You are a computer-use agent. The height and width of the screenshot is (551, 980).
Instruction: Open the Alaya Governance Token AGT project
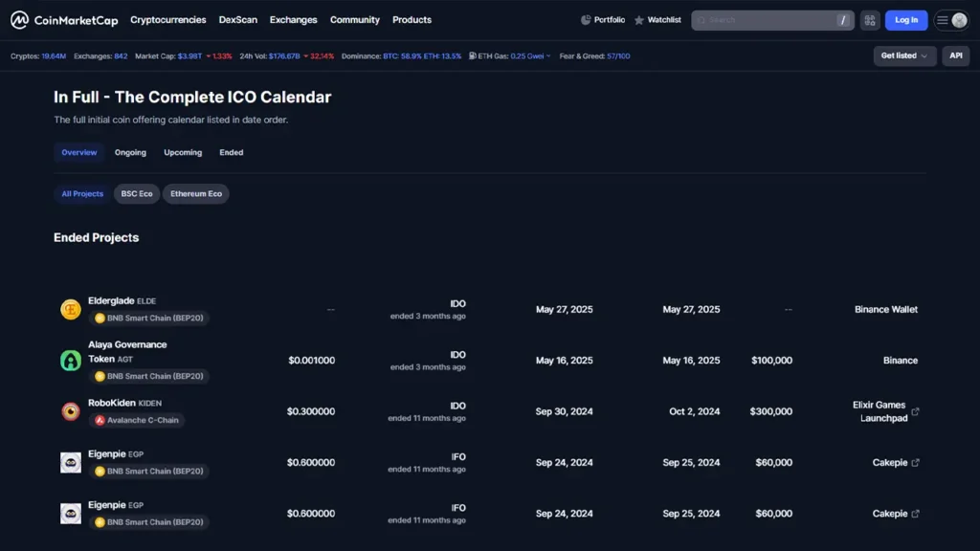click(x=127, y=352)
